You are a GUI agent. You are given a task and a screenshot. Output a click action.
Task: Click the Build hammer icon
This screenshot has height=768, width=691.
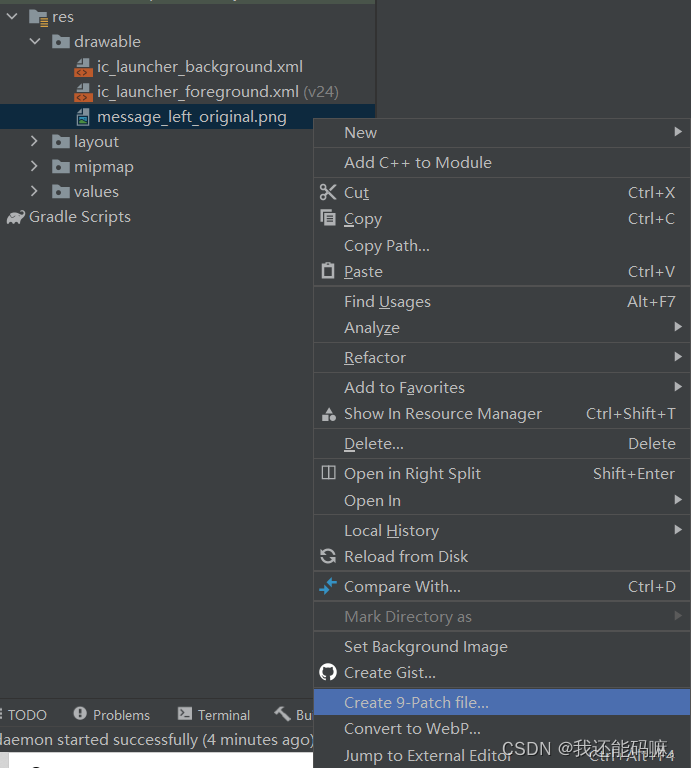point(283,714)
